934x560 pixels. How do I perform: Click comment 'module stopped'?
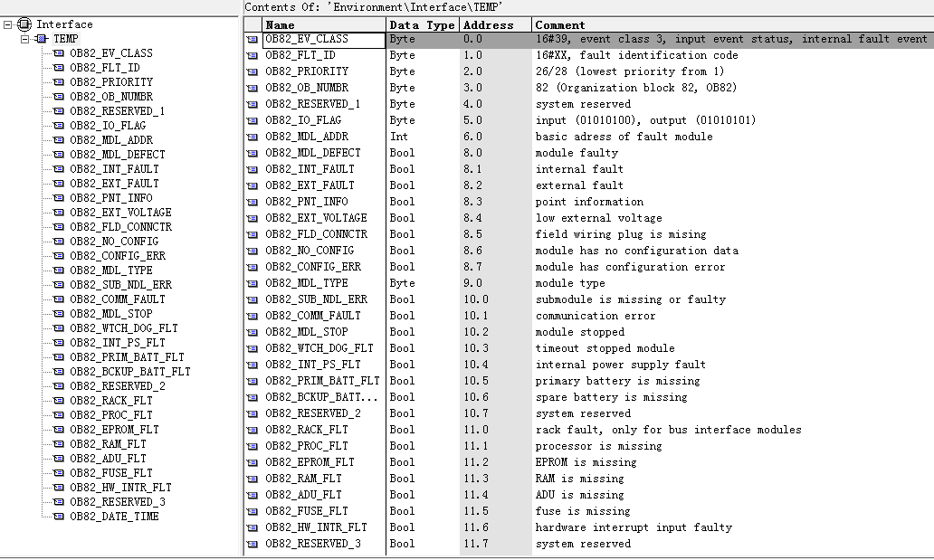[579, 332]
